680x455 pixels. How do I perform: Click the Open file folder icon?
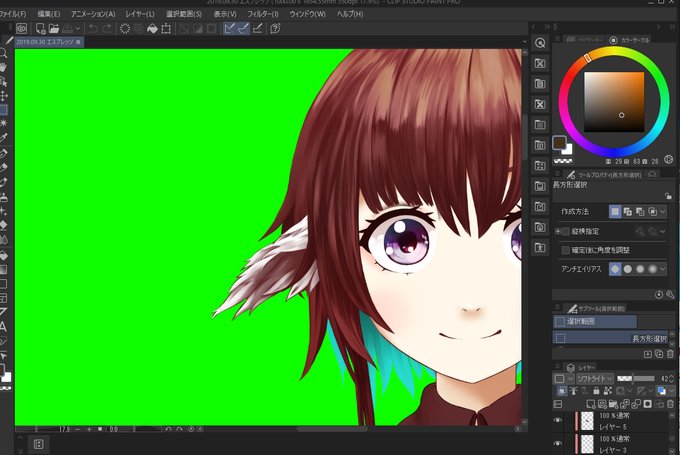tap(54, 29)
